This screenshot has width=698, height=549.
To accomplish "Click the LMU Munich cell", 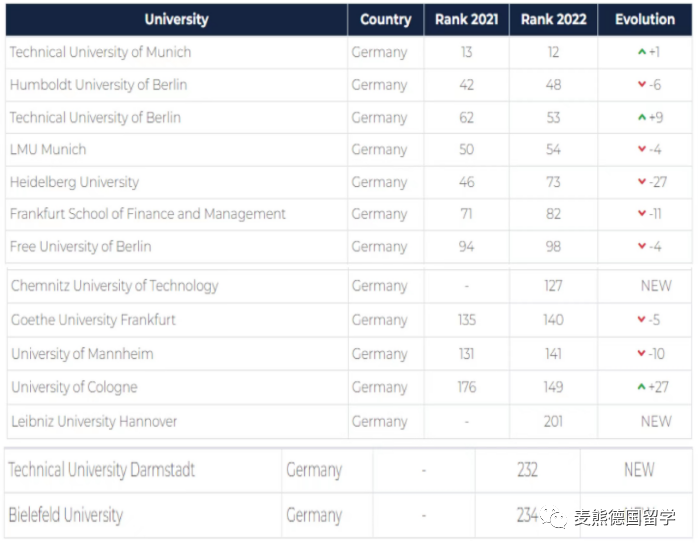I will (x=48, y=149).
